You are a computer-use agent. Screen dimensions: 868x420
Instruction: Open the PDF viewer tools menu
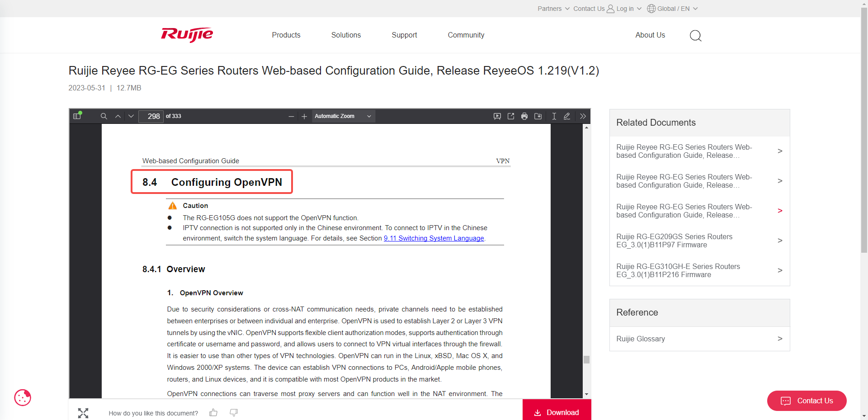click(583, 116)
